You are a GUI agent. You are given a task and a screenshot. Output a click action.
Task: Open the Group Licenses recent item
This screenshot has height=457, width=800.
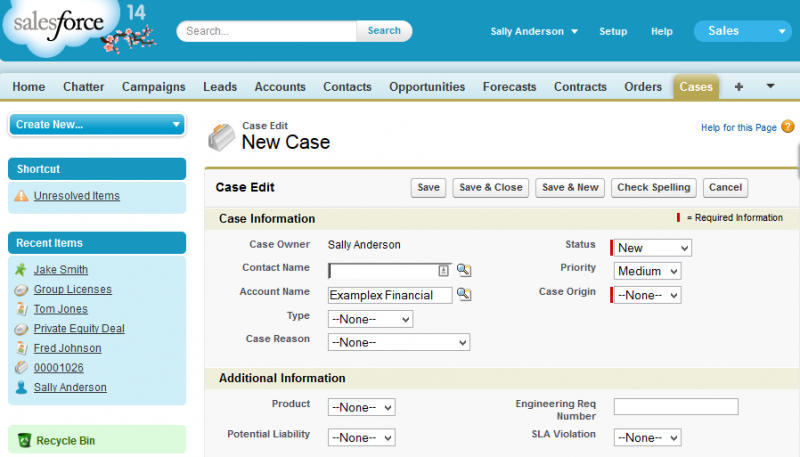pyautogui.click(x=72, y=290)
